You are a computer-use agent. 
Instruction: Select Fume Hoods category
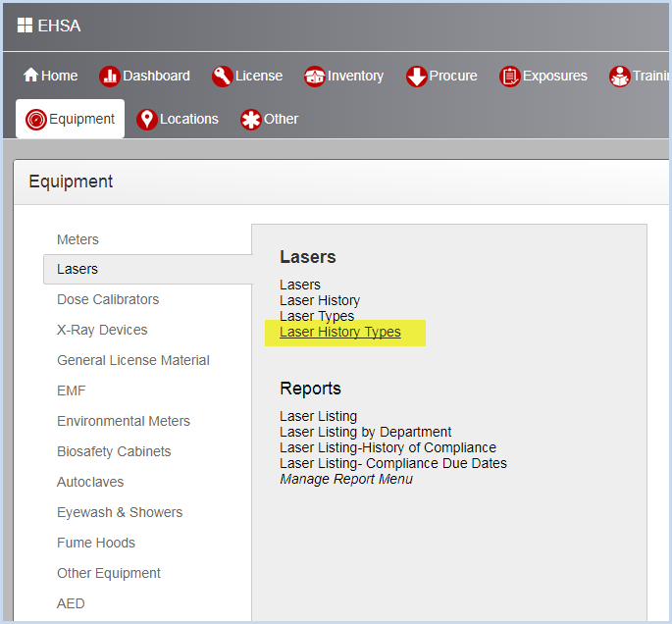pos(96,543)
